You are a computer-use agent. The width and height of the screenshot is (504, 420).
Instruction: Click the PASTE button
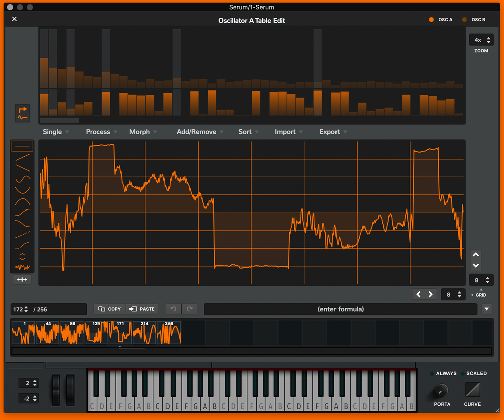coord(142,309)
